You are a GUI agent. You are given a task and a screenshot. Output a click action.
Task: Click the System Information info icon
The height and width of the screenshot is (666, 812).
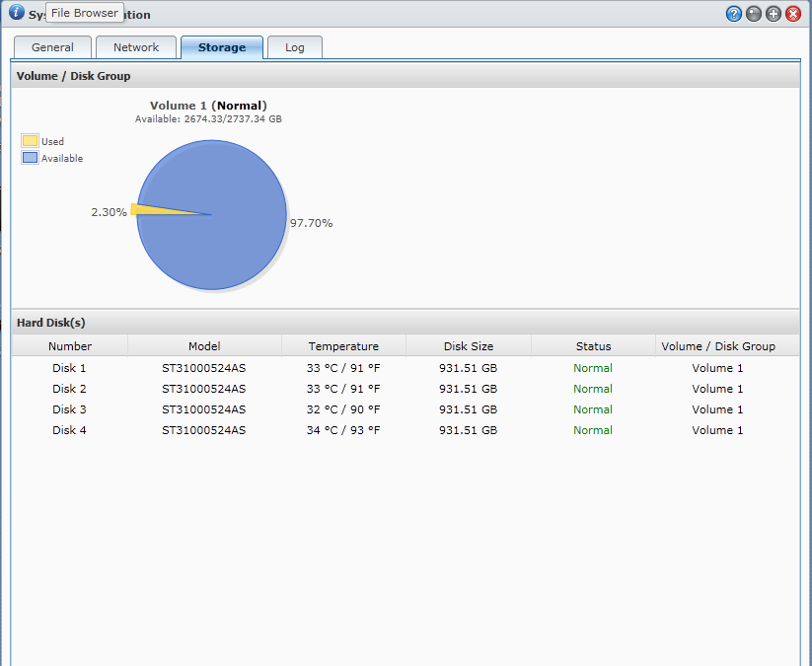point(16,12)
